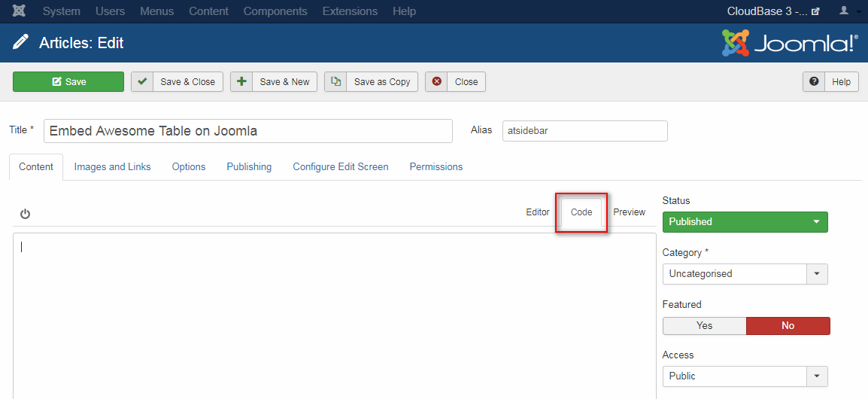This screenshot has width=868, height=399.
Task: Open the Content menu
Action: click(208, 11)
